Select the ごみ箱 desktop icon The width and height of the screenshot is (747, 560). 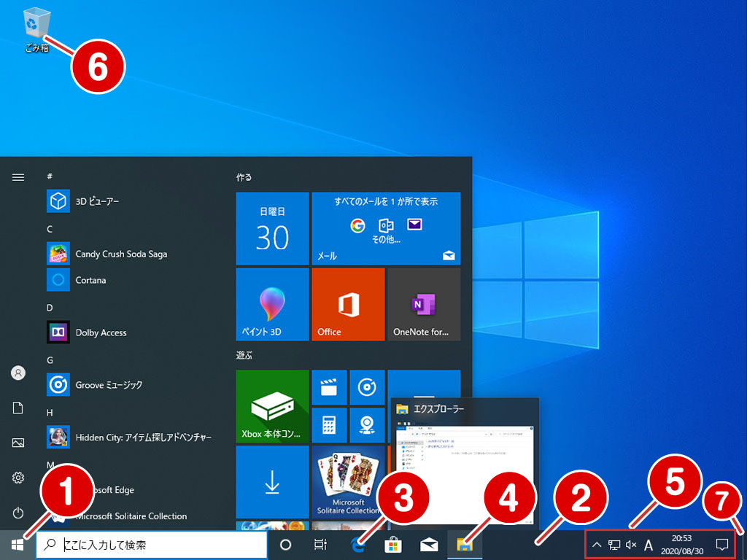[36, 29]
